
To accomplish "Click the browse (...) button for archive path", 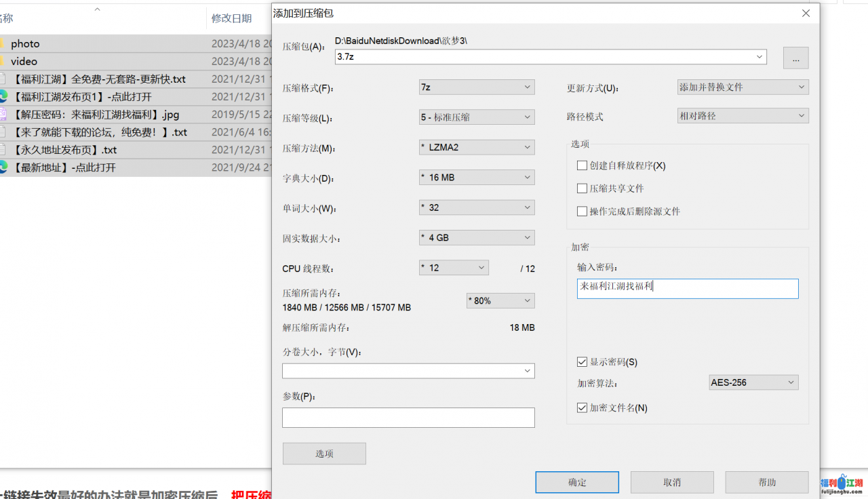I will tap(795, 58).
